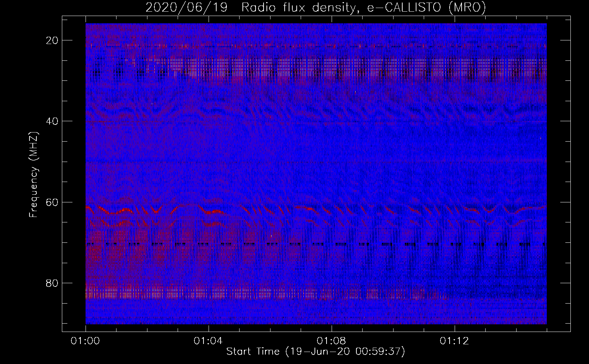589x364 pixels.
Task: Click the '01:04' time tick label
Action: 208,341
